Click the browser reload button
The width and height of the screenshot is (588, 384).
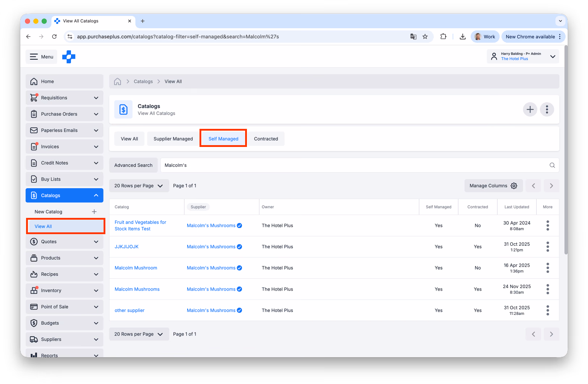(x=54, y=37)
